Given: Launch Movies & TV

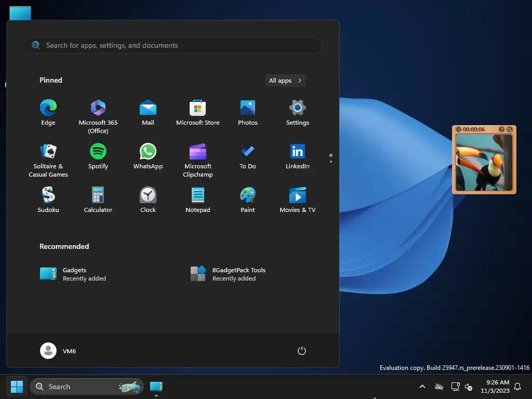Looking at the screenshot, I should [298, 200].
